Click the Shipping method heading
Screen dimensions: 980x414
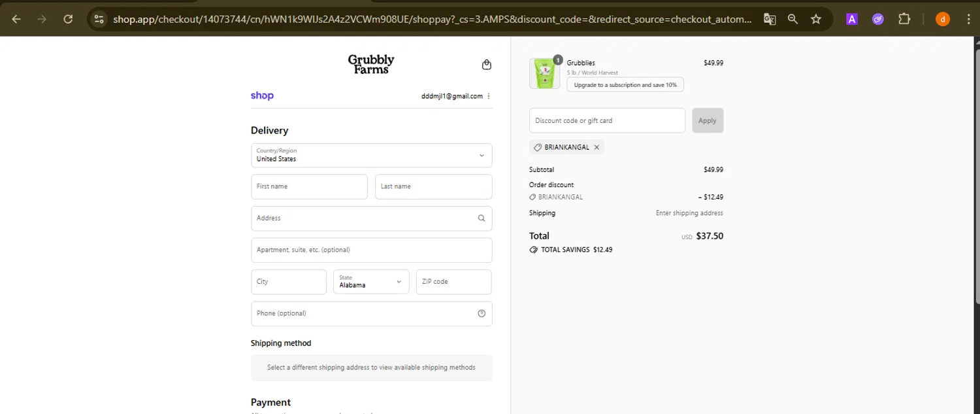point(281,343)
